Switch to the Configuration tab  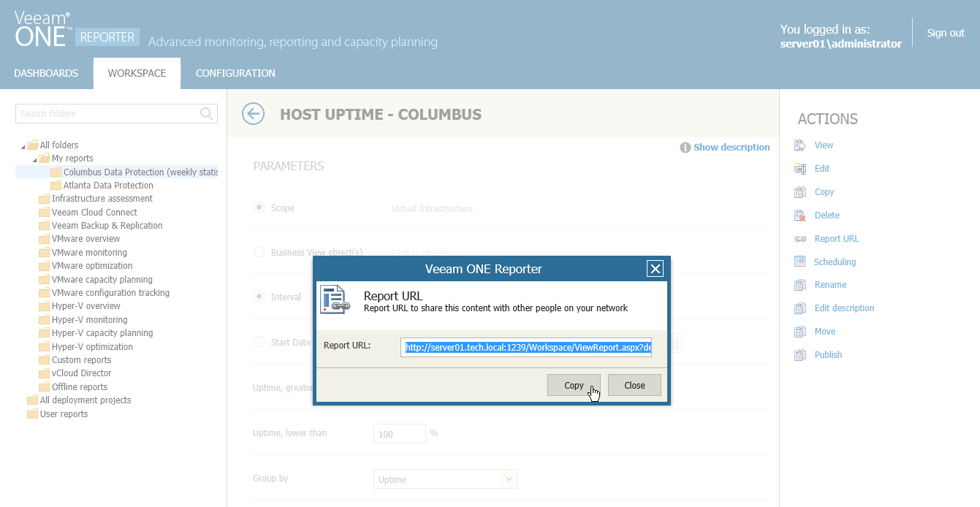[x=235, y=73]
